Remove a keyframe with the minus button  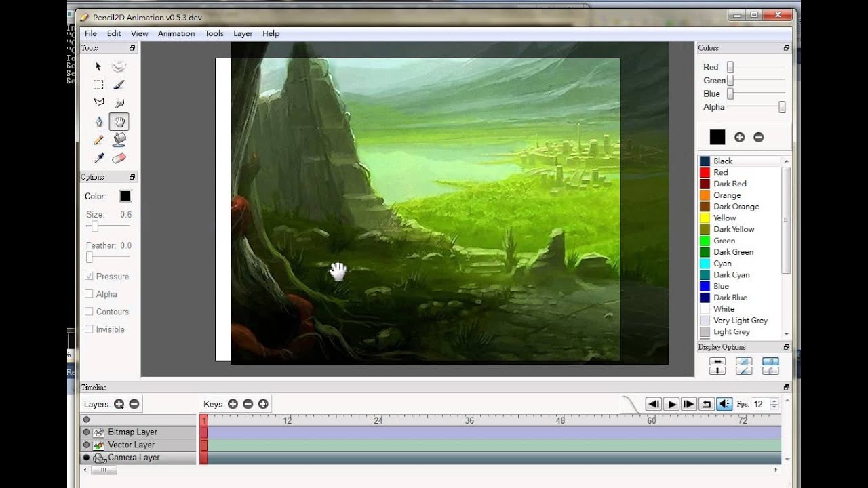click(248, 403)
